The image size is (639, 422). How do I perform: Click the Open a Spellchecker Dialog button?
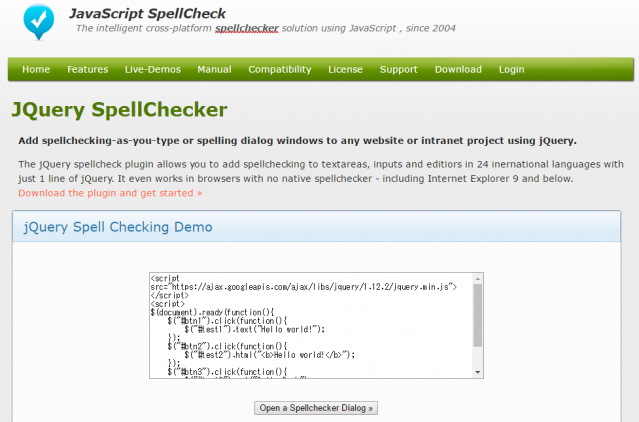(316, 408)
